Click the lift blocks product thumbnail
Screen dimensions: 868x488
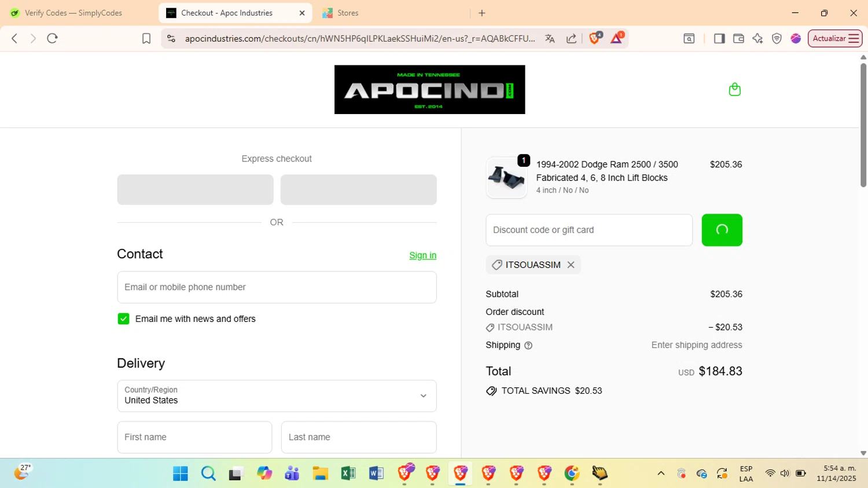point(506,178)
